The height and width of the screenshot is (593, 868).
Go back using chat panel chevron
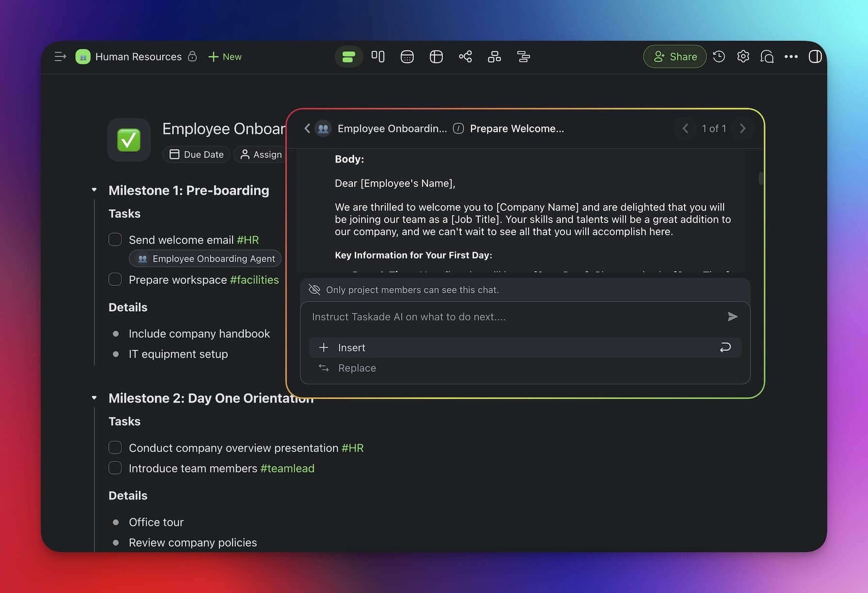click(x=307, y=128)
